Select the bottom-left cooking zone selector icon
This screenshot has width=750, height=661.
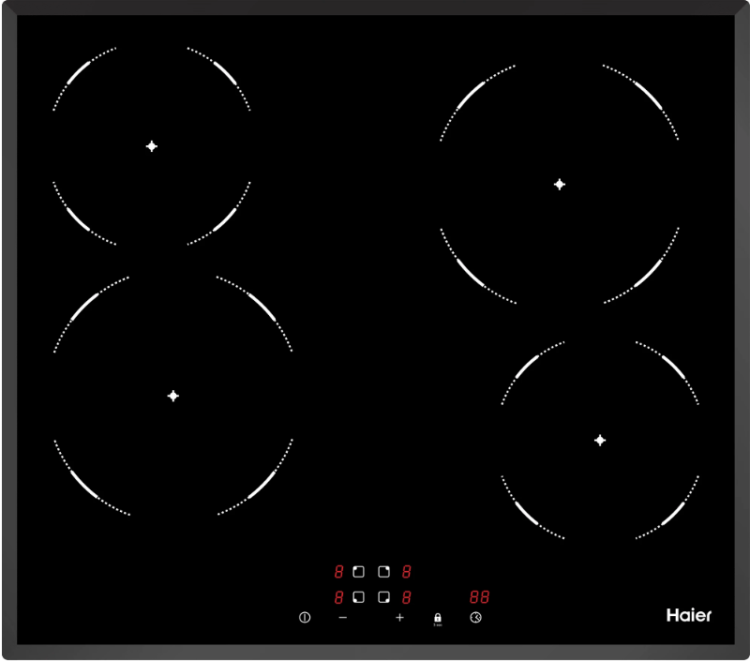[x=359, y=597]
